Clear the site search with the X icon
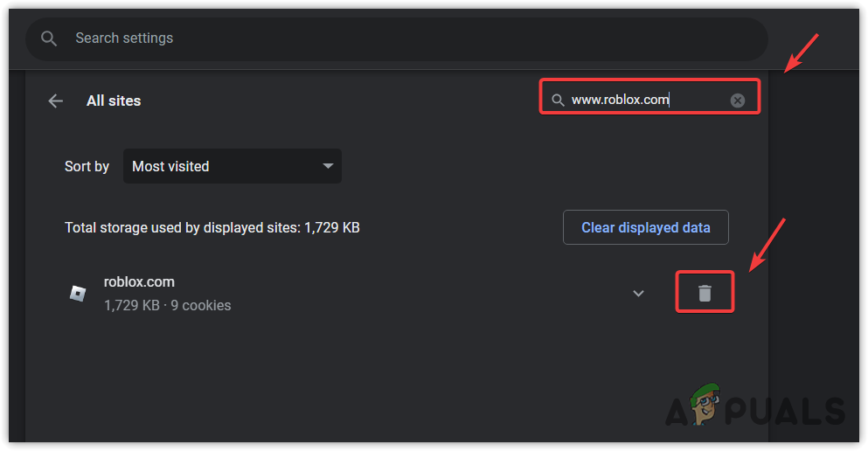This screenshot has width=868, height=451. pyautogui.click(x=738, y=101)
